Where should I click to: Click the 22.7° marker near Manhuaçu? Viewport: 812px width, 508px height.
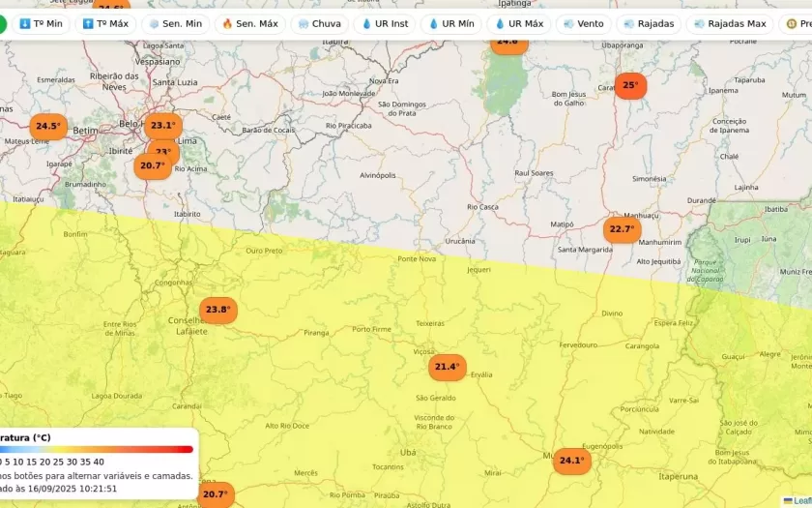(622, 229)
